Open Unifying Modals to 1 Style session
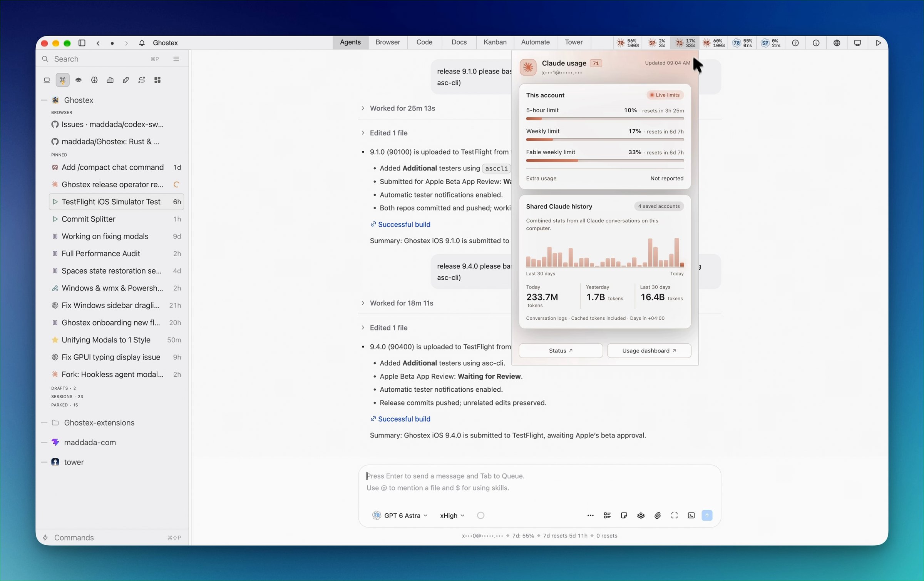Viewport: 924px width, 581px height. point(116,340)
